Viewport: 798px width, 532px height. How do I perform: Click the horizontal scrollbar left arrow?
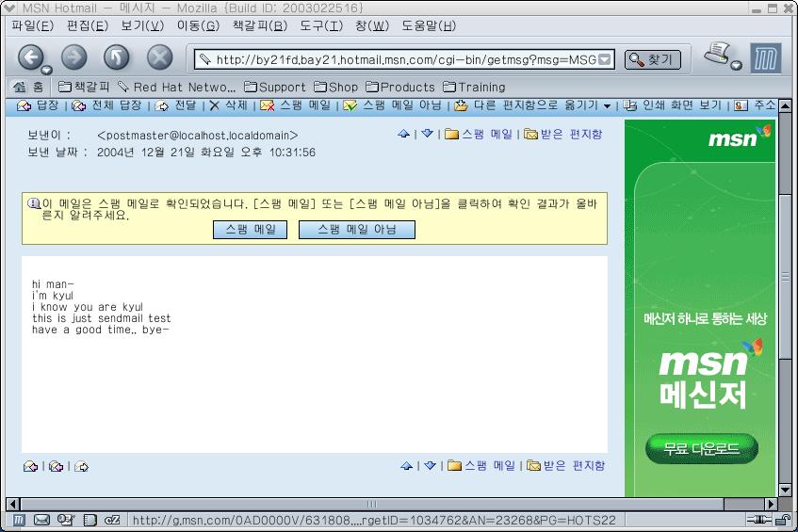(13, 504)
